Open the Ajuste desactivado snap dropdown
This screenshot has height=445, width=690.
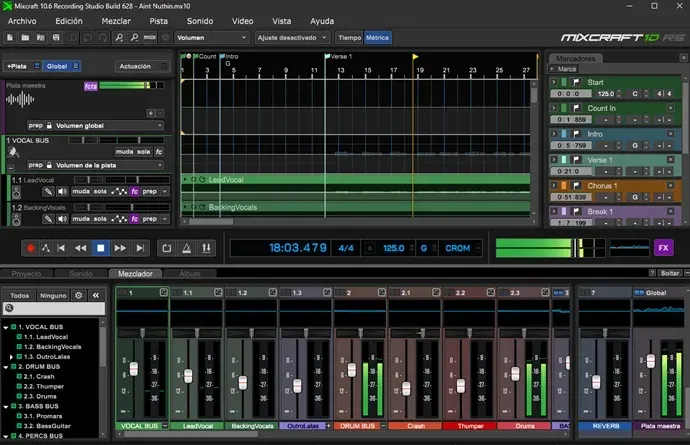coord(292,38)
